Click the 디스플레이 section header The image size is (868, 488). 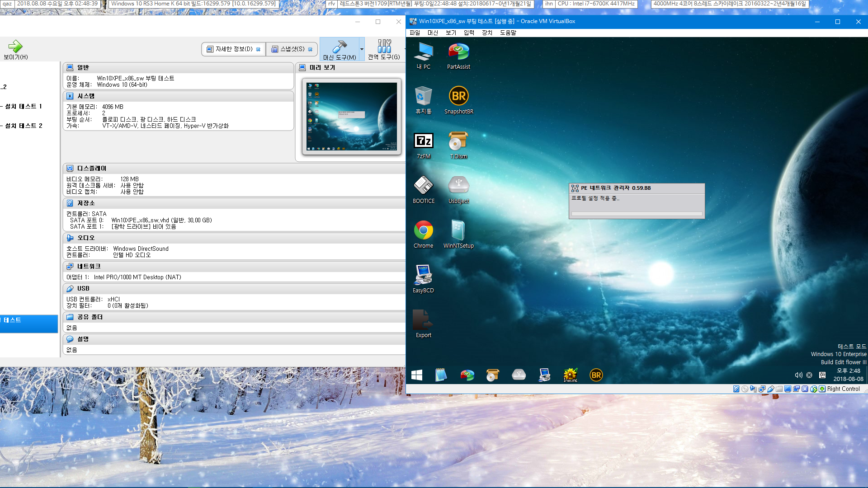tap(234, 169)
